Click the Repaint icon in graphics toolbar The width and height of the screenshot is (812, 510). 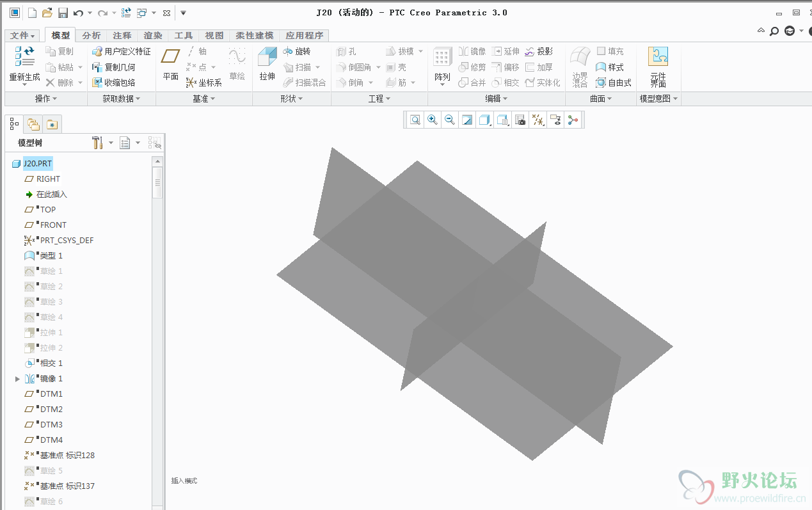(467, 120)
